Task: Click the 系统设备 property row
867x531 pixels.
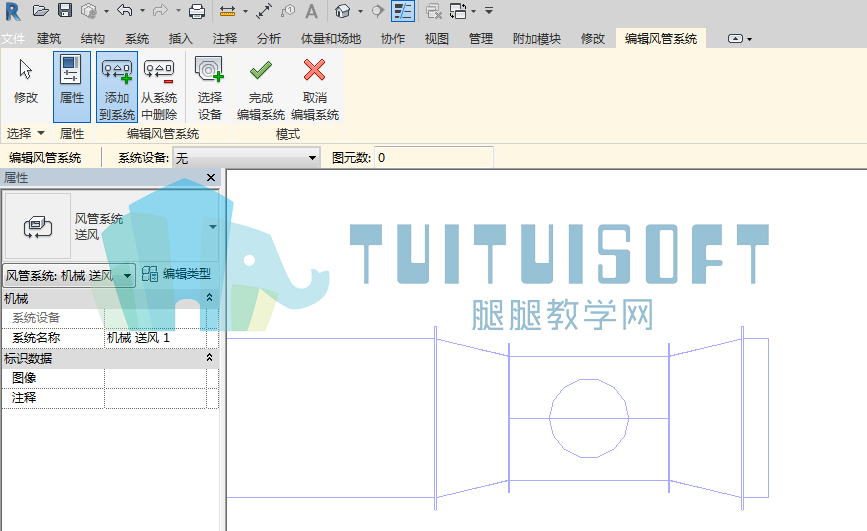Action: click(x=109, y=318)
